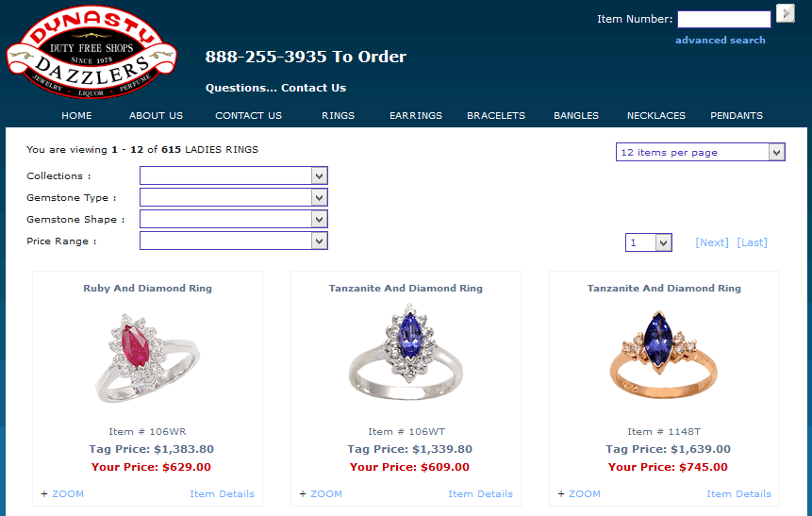The width and height of the screenshot is (812, 516).
Task: Expand the Gemstone Type dropdown
Action: coord(234,197)
